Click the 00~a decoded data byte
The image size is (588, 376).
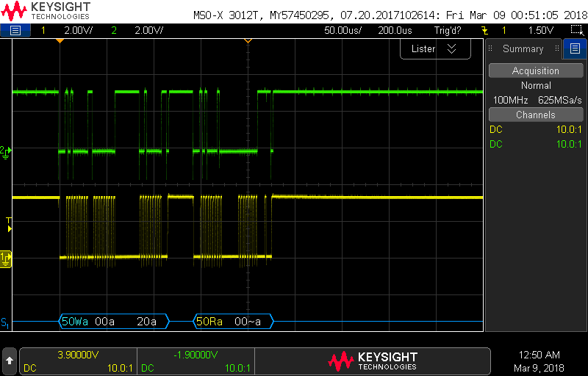(248, 322)
